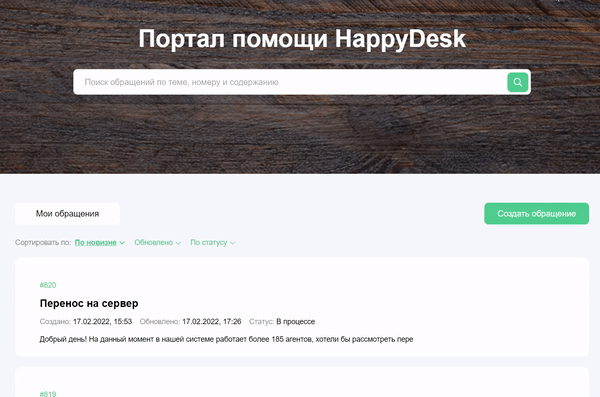The width and height of the screenshot is (600, 397).
Task: Open the Перенос на сервер ticket title
Action: (89, 303)
